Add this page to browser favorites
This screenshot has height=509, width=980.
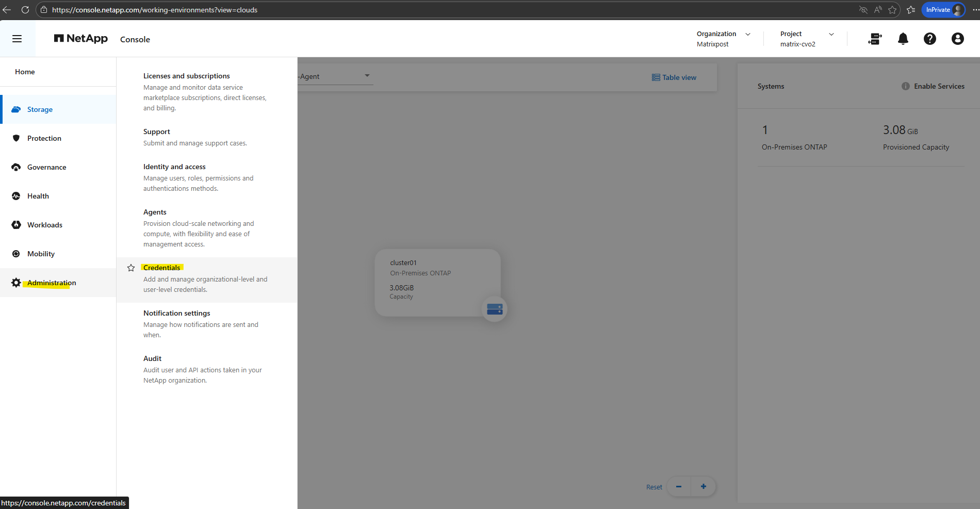click(x=892, y=10)
